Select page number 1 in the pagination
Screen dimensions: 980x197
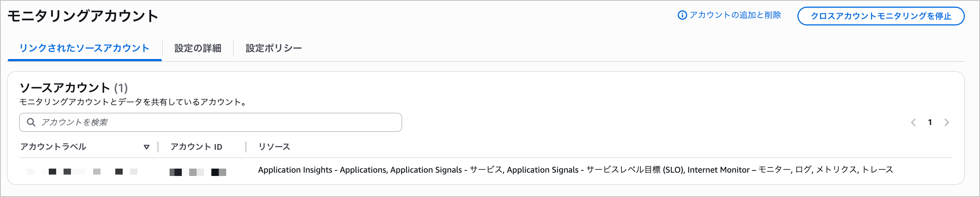[x=930, y=122]
